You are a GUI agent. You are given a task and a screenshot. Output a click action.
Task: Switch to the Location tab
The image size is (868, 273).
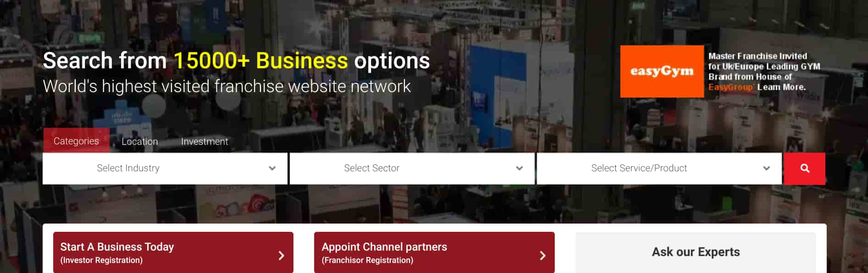[140, 142]
